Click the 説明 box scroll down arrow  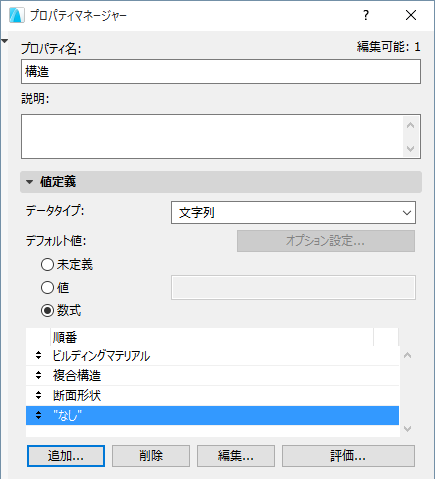click(x=411, y=148)
